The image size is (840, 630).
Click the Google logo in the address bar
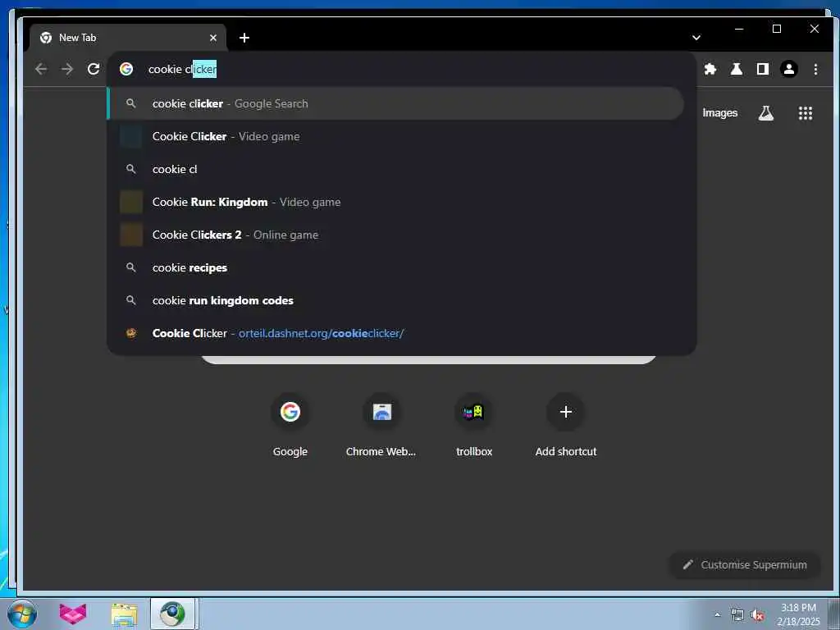(x=126, y=69)
